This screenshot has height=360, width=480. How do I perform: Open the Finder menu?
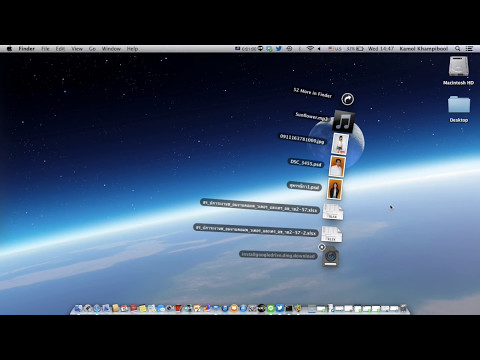click(27, 49)
